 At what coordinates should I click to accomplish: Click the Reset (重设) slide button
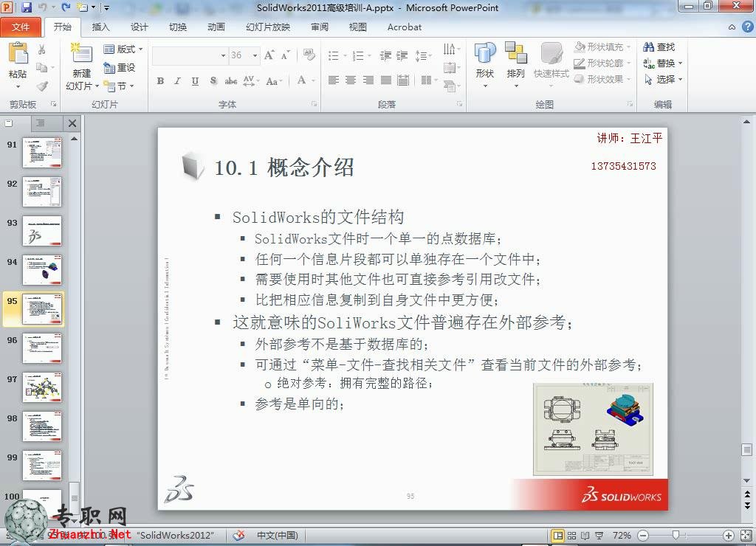point(119,67)
